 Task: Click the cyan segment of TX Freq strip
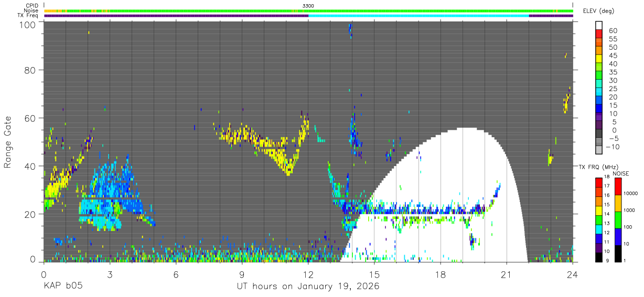(x=418, y=16)
